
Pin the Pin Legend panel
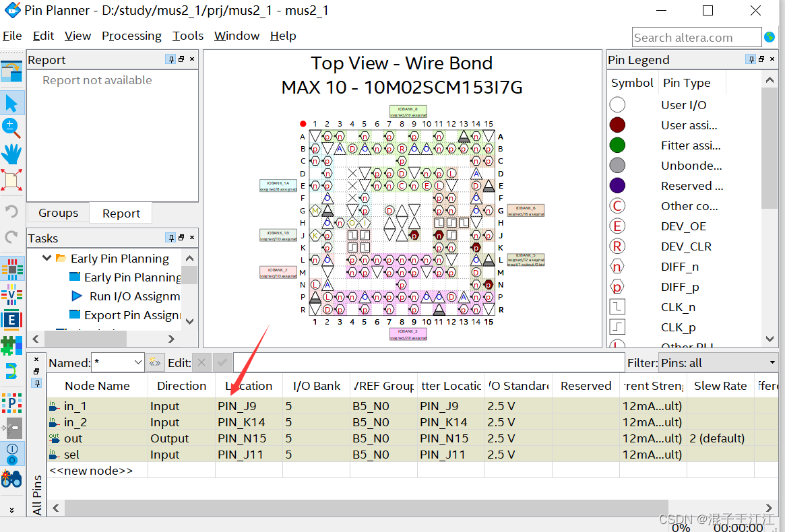[751, 59]
